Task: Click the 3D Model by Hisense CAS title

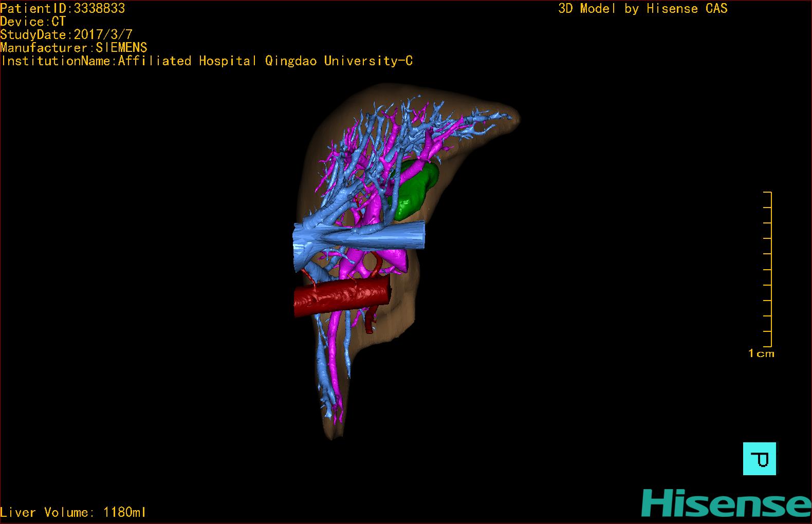Action: pyautogui.click(x=643, y=9)
